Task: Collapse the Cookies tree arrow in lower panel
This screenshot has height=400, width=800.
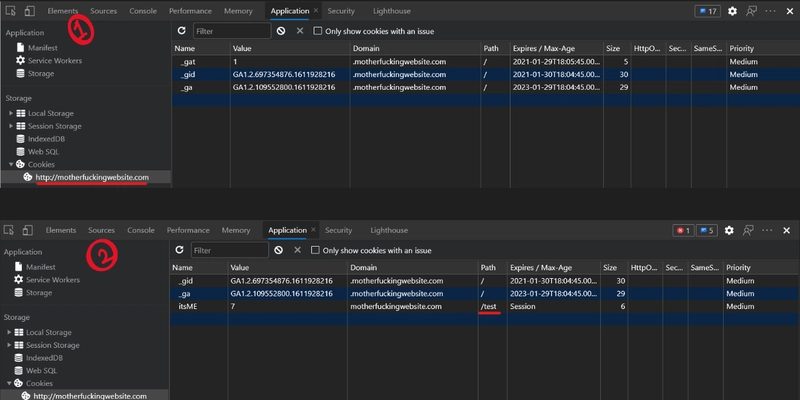Action: pos(9,383)
